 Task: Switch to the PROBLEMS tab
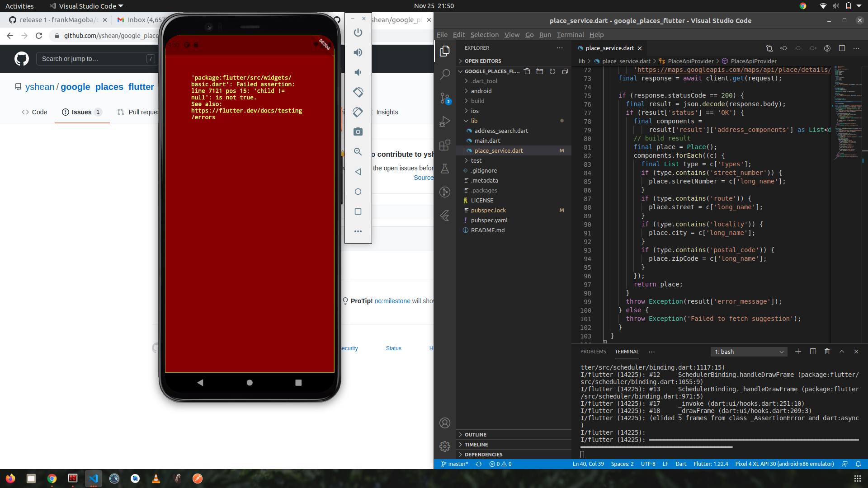pos(593,352)
